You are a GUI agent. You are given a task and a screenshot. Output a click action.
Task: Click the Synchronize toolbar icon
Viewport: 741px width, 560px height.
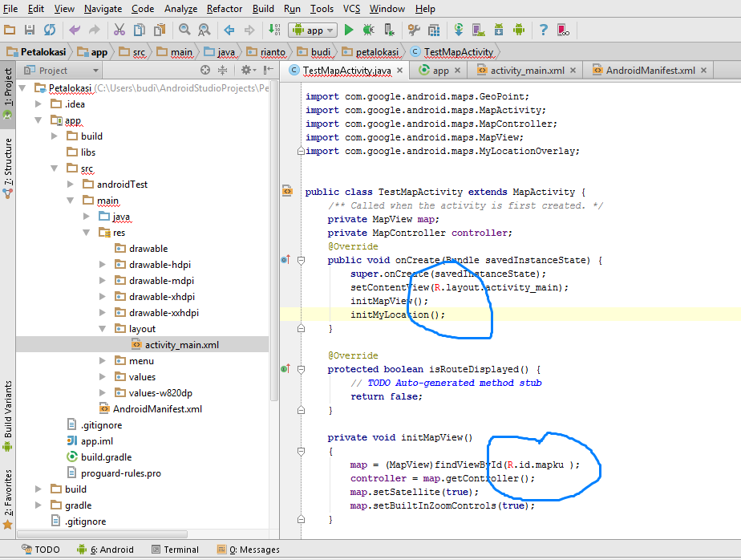(x=50, y=30)
